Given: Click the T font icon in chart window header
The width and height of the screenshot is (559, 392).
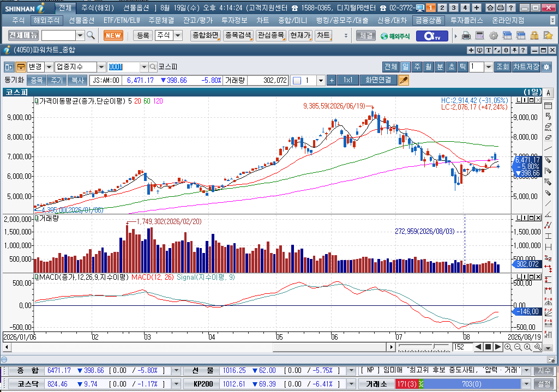Looking at the screenshot, I should point(489,50).
